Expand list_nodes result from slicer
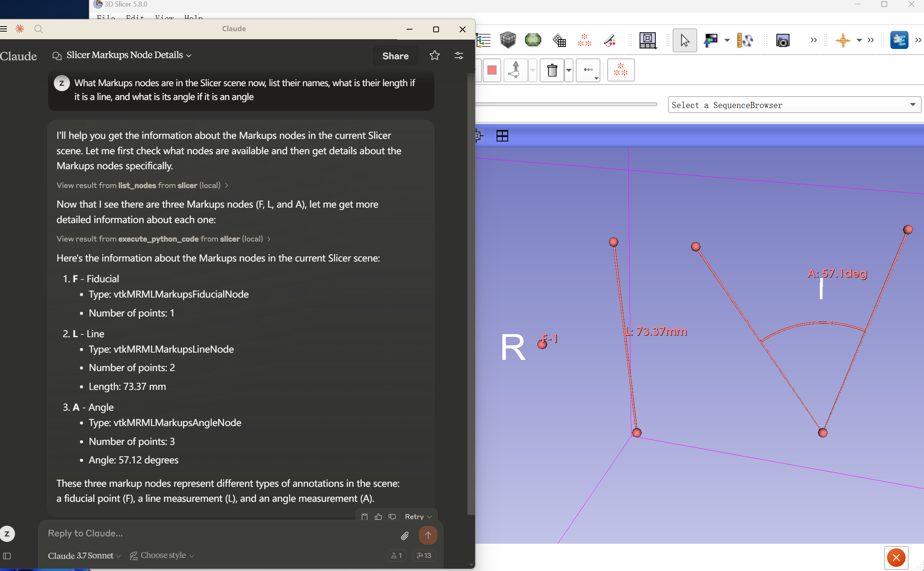The height and width of the screenshot is (571, 924). coord(142,185)
